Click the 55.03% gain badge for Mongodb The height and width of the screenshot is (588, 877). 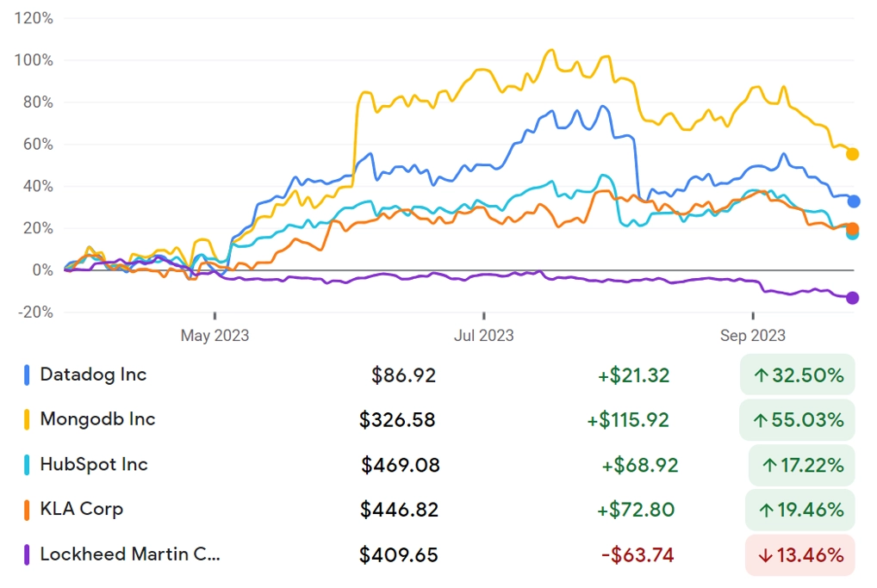[x=798, y=420]
